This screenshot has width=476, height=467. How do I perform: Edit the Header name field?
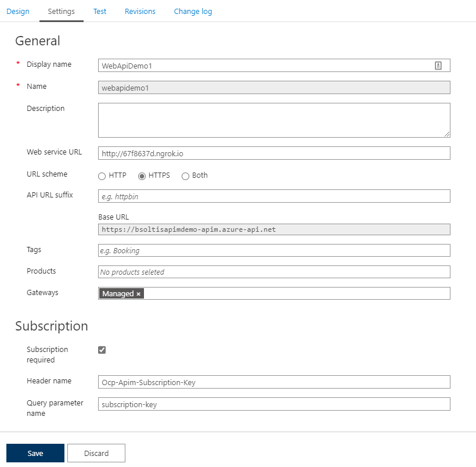(x=274, y=382)
